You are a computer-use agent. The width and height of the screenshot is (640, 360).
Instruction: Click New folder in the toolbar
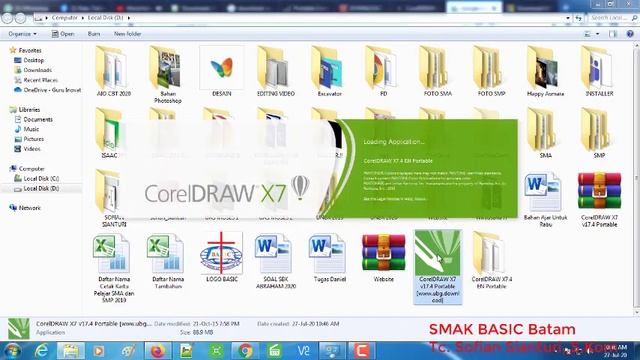(127, 34)
